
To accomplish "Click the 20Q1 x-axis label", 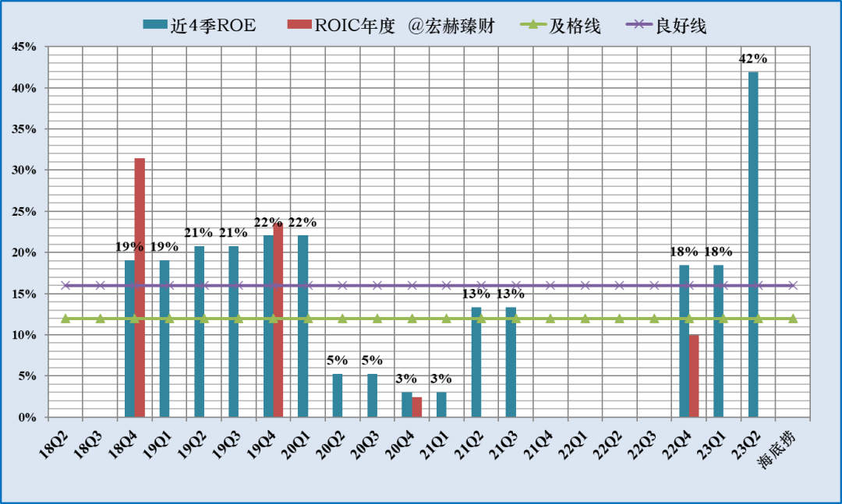I will point(296,444).
